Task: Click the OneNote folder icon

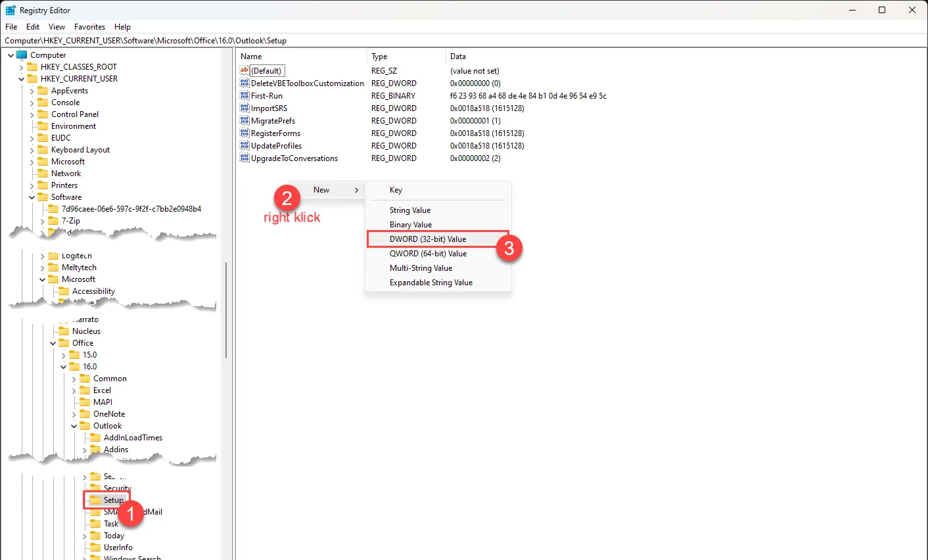Action: tap(85, 414)
